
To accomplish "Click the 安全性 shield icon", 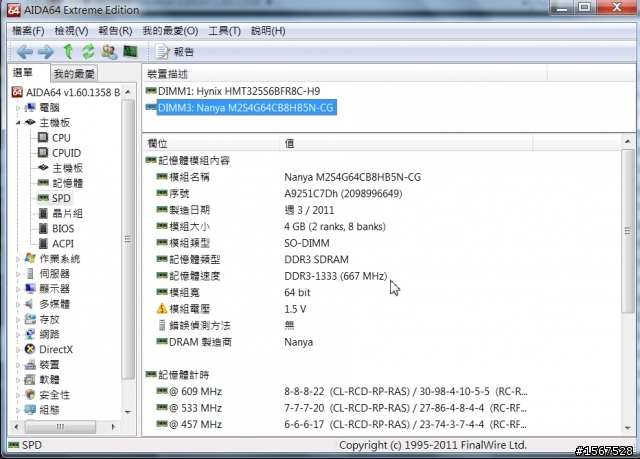I will click(30, 395).
